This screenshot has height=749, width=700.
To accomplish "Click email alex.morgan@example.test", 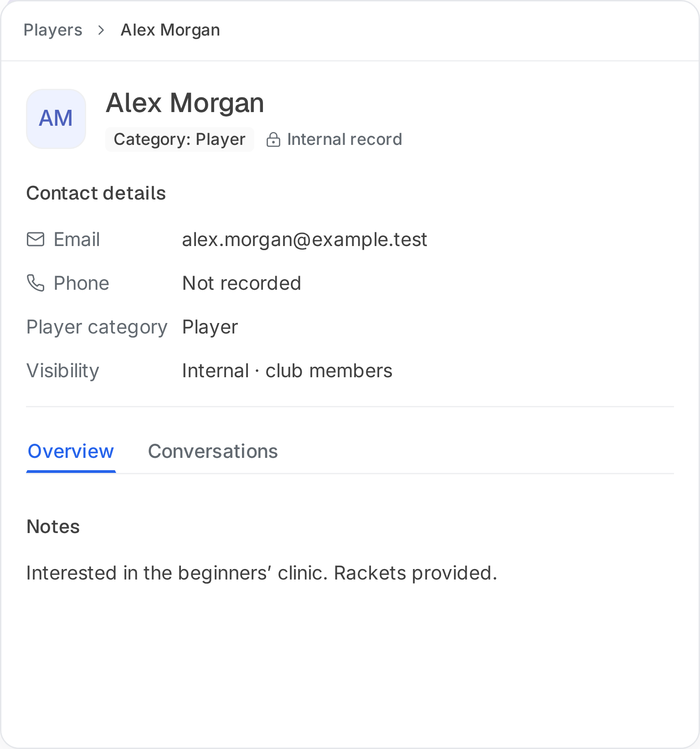I will pyautogui.click(x=304, y=240).
